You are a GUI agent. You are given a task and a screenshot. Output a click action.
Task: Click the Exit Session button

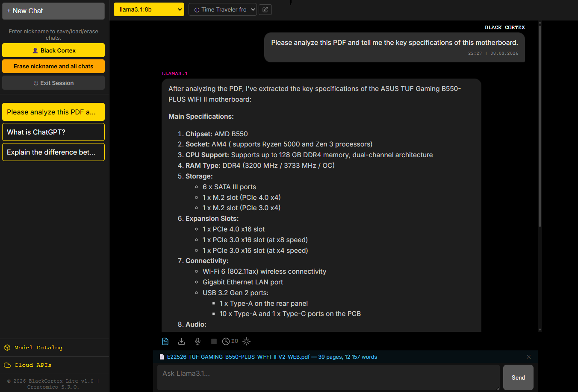tap(53, 83)
